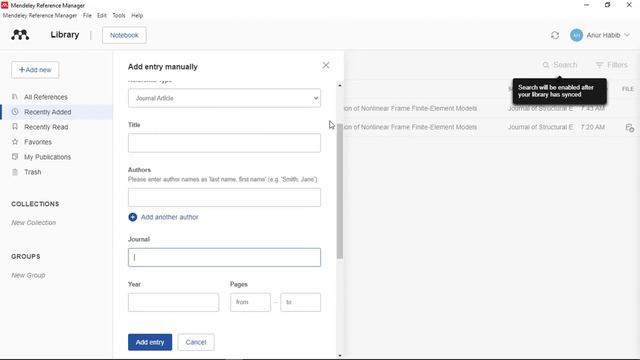The width and height of the screenshot is (640, 360).
Task: Click the Favorites star icon
Action: (15, 142)
